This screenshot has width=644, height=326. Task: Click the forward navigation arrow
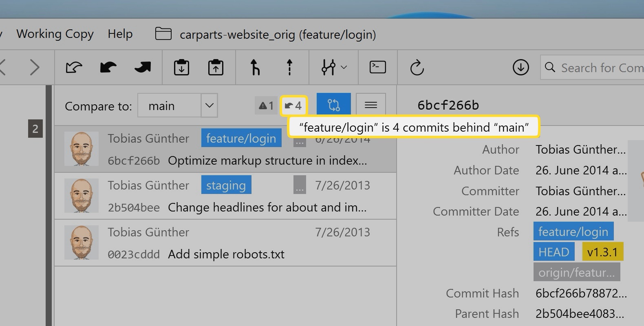[35, 67]
